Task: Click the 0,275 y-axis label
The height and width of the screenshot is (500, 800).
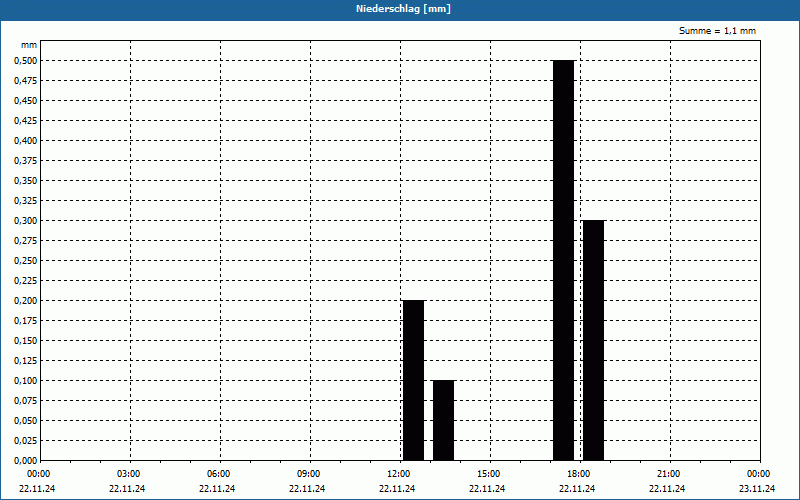Action: (26, 241)
